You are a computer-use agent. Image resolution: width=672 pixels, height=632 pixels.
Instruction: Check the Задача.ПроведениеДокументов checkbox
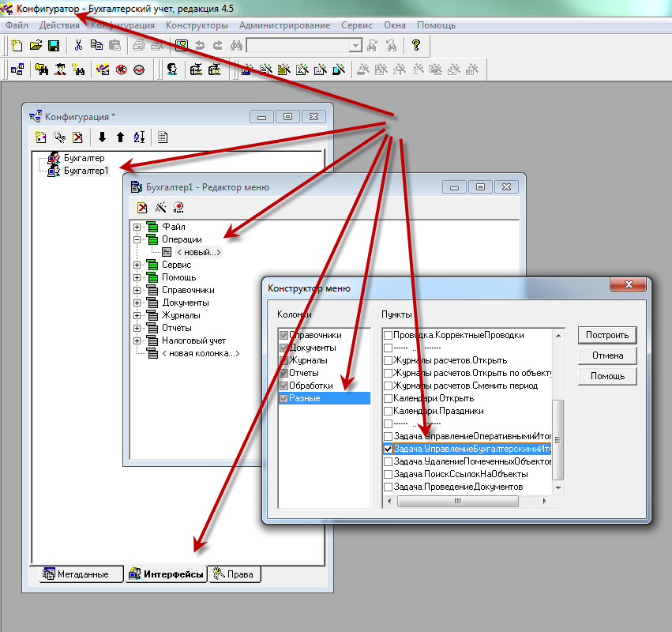pyautogui.click(x=388, y=487)
